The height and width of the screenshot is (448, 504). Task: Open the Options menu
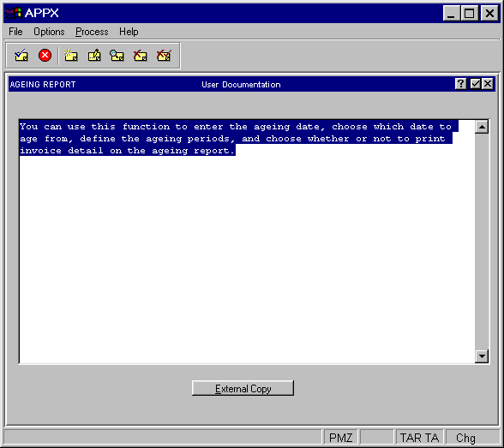point(49,32)
